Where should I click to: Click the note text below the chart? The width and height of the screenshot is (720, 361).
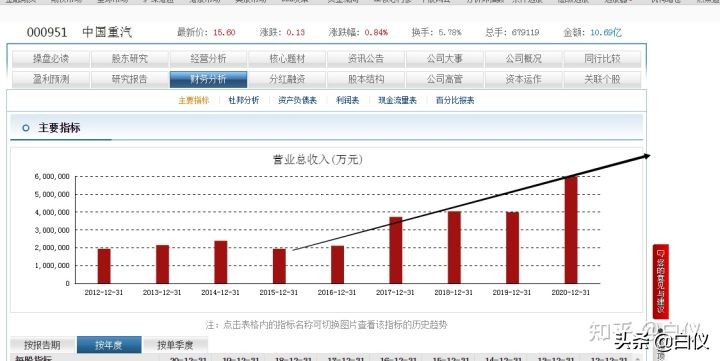[326, 325]
